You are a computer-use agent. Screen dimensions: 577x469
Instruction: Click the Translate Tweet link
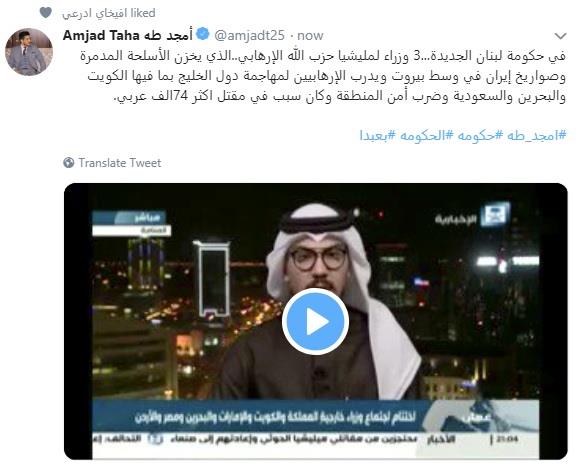click(120, 163)
